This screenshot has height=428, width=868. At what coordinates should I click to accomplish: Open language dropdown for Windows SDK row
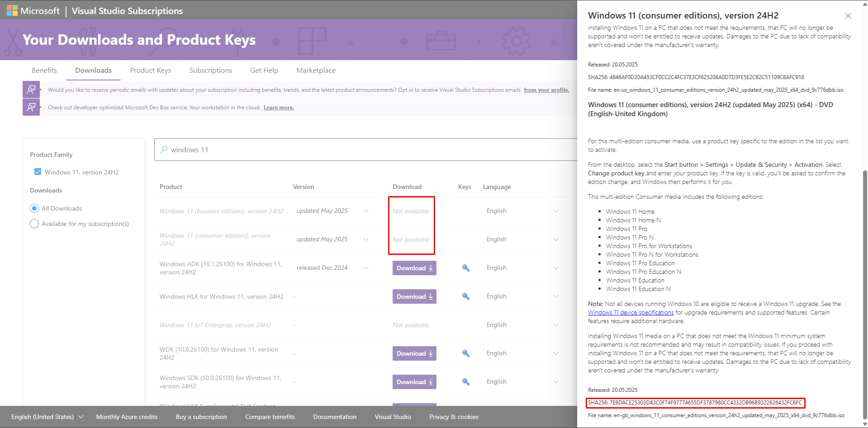coord(556,382)
